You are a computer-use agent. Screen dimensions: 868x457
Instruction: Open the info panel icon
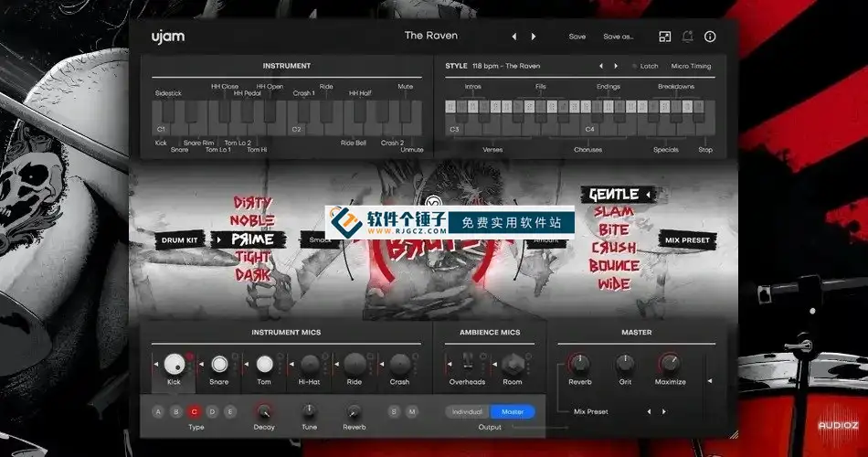pyautogui.click(x=710, y=37)
